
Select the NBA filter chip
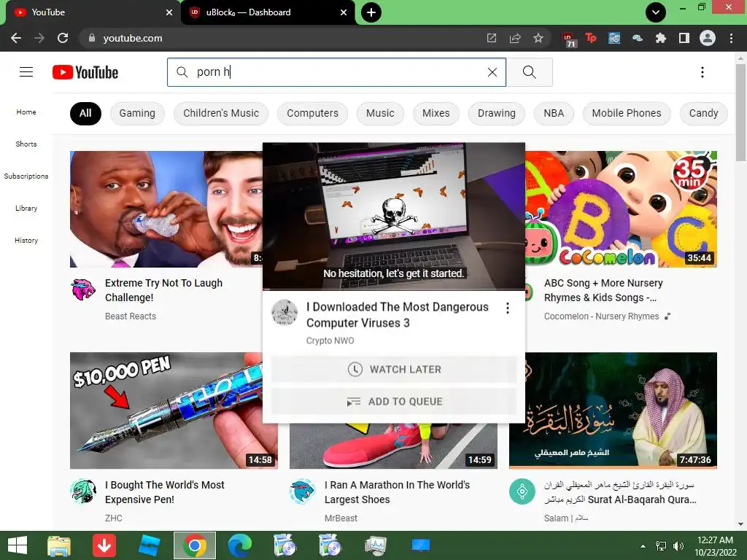[x=554, y=113]
